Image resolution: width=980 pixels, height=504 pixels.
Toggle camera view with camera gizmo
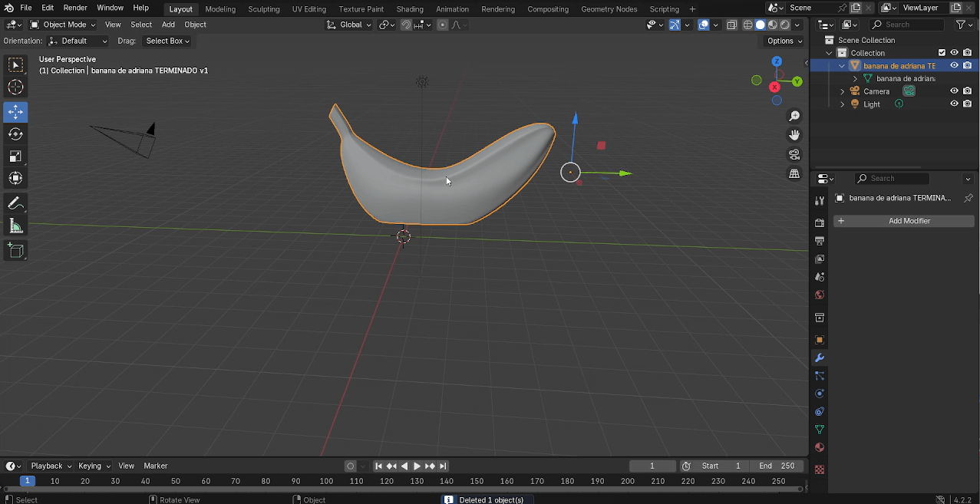(794, 154)
